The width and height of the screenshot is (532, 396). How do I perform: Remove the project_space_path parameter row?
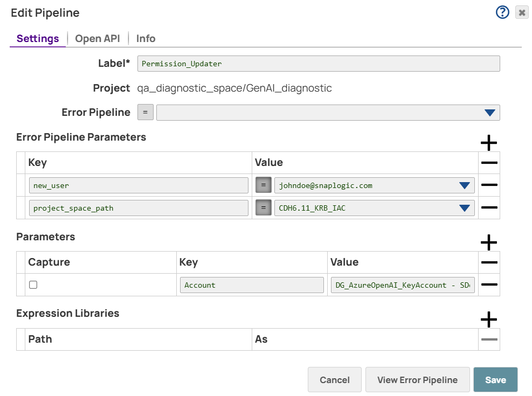(488, 207)
